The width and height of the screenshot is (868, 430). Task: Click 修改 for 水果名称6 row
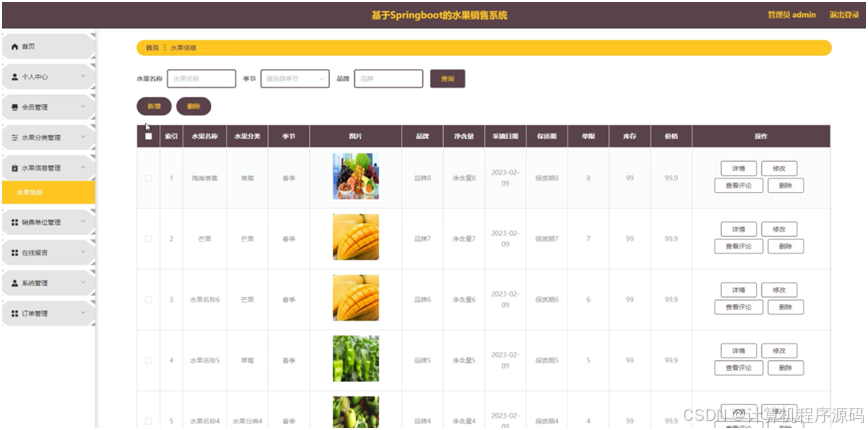[779, 290]
